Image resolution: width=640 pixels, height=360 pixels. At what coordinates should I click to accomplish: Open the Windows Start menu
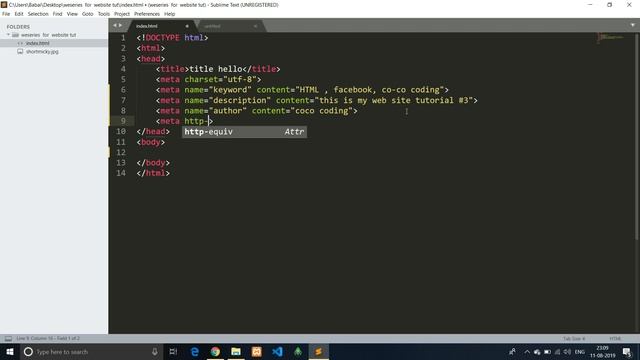coord(10,352)
